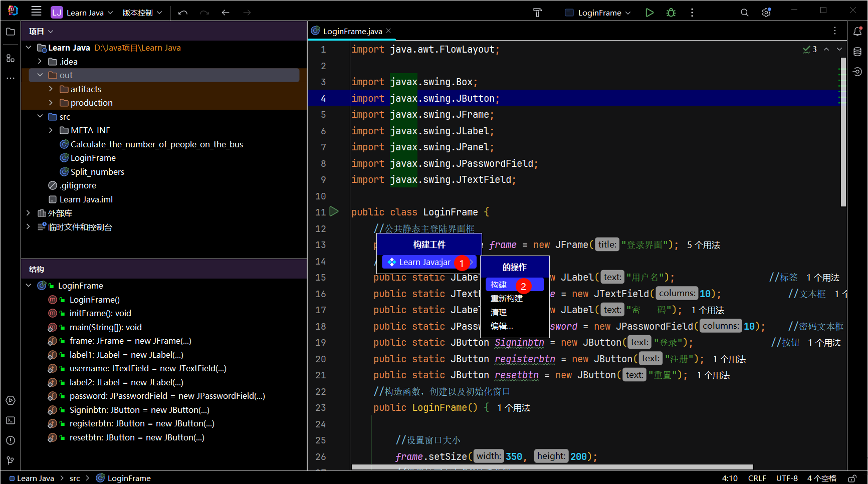Select Learn Java.iml file
This screenshot has height=484, width=868.
[x=86, y=199]
